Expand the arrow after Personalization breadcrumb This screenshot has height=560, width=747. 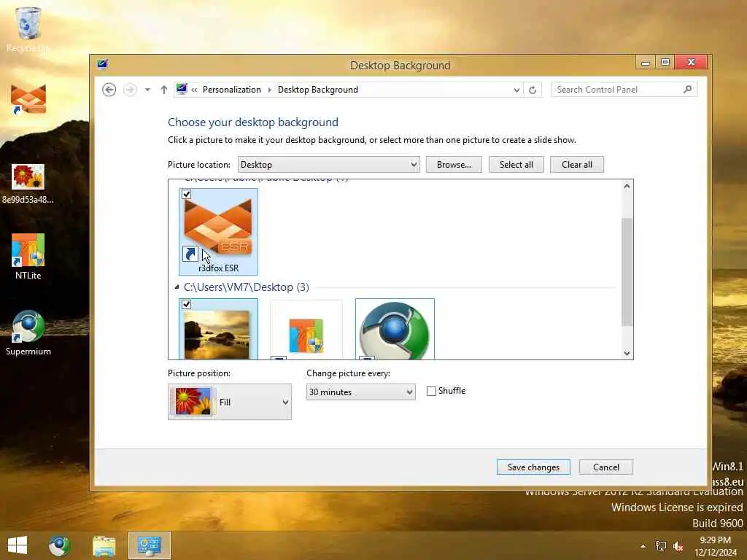tap(269, 90)
